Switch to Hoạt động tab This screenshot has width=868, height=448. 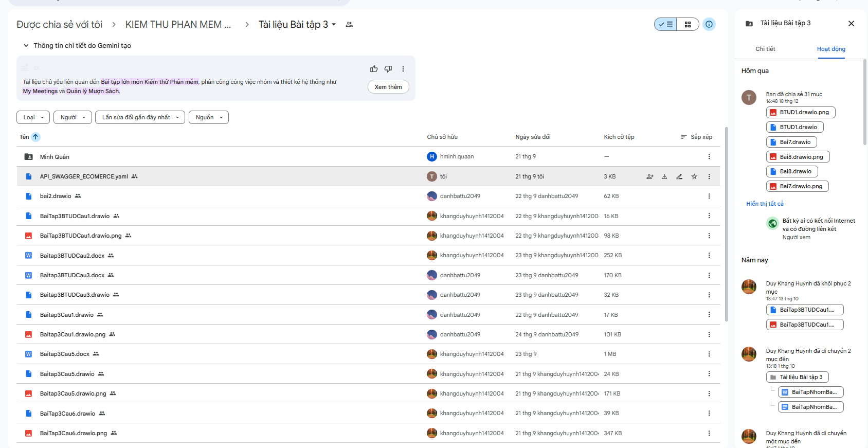click(831, 49)
